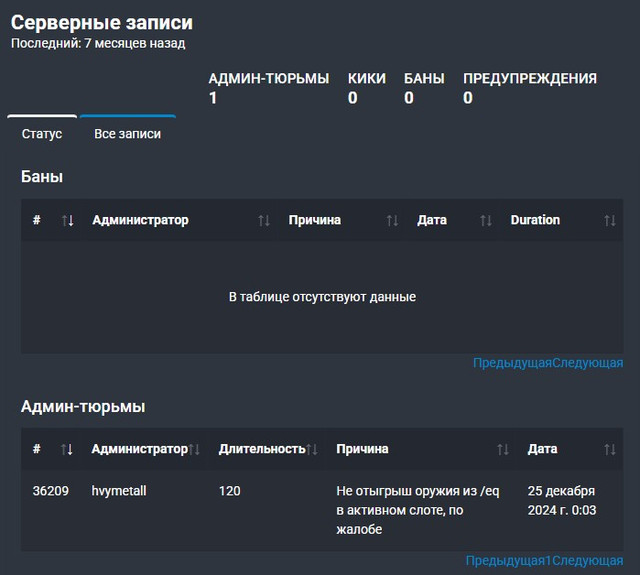640x575 pixels.
Task: Click the Админ-тюрьмы section heading
Action: click(x=83, y=406)
